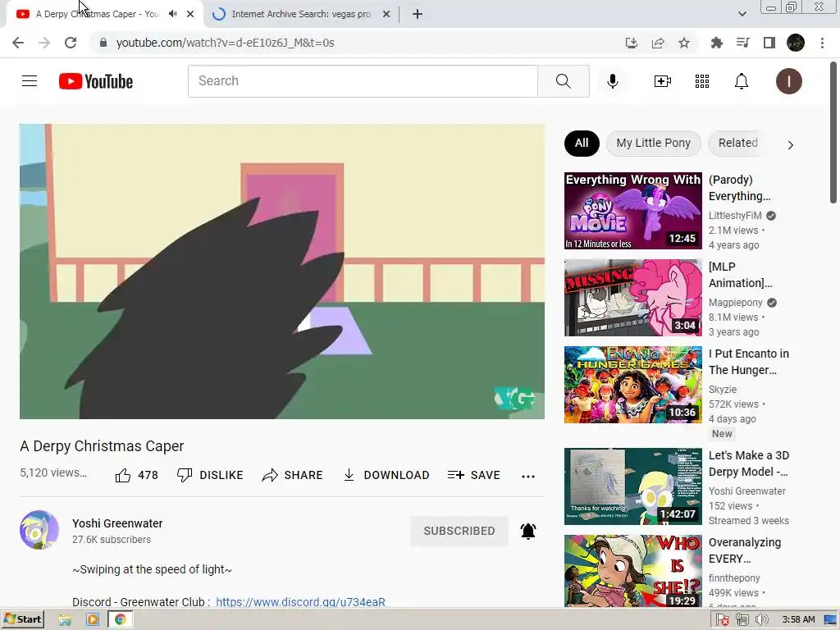Open the media player taskbar icon
840x630 pixels.
point(92,620)
